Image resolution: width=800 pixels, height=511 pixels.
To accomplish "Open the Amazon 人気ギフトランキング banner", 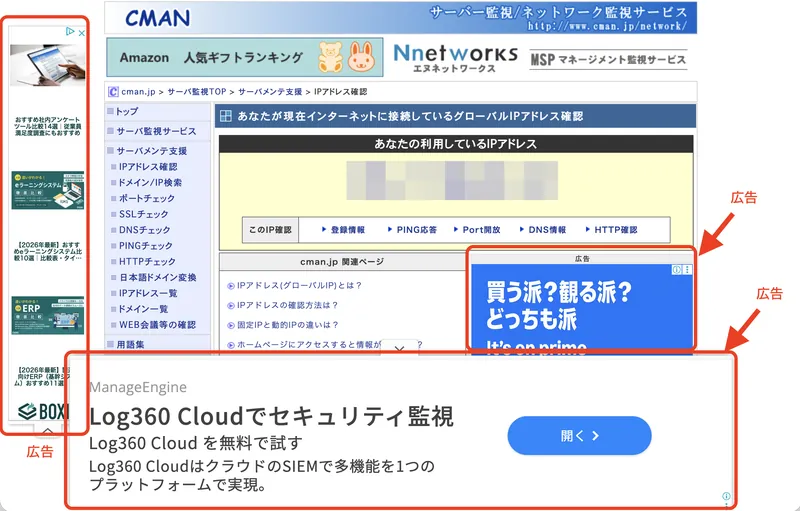I will 245,57.
